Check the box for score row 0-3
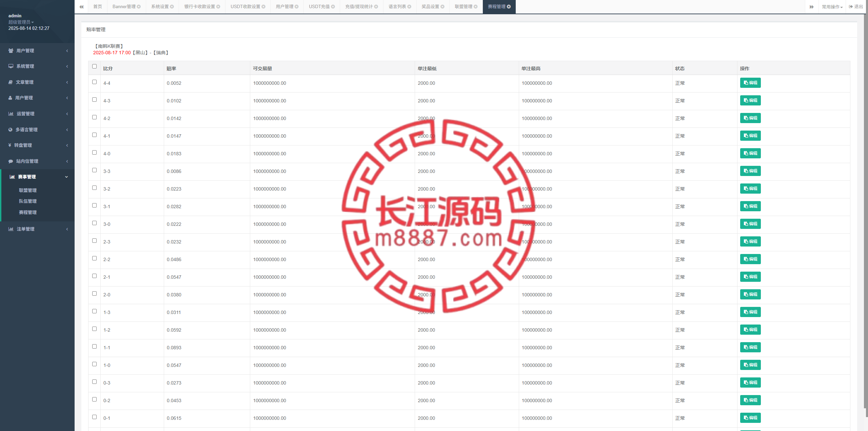The width and height of the screenshot is (868, 431). 95,382
